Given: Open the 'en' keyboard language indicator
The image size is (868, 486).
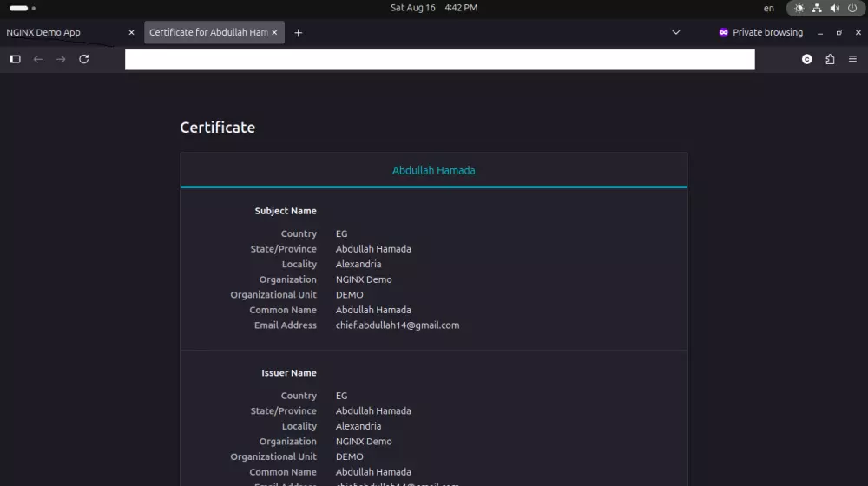Looking at the screenshot, I should pyautogui.click(x=769, y=8).
